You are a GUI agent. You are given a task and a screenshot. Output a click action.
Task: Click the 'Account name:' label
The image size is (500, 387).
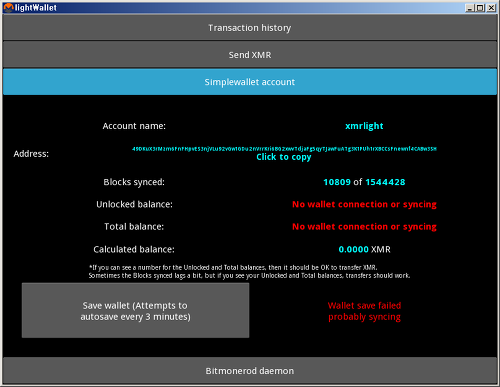(134, 126)
